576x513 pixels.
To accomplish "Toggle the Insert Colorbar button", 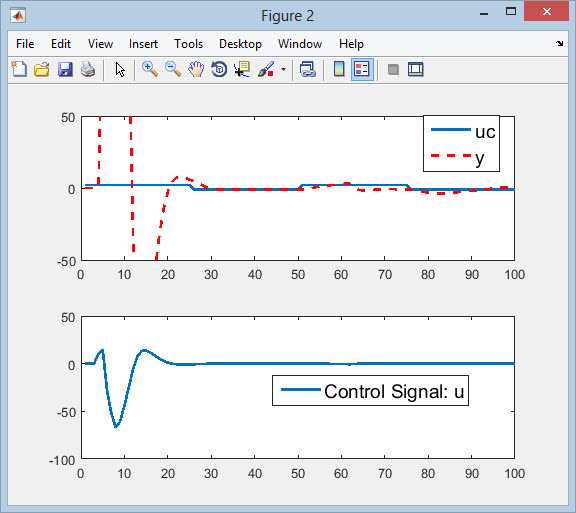I will (339, 69).
